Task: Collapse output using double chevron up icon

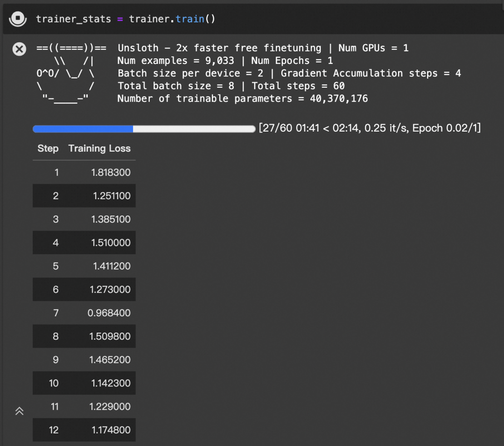Action: tap(19, 411)
